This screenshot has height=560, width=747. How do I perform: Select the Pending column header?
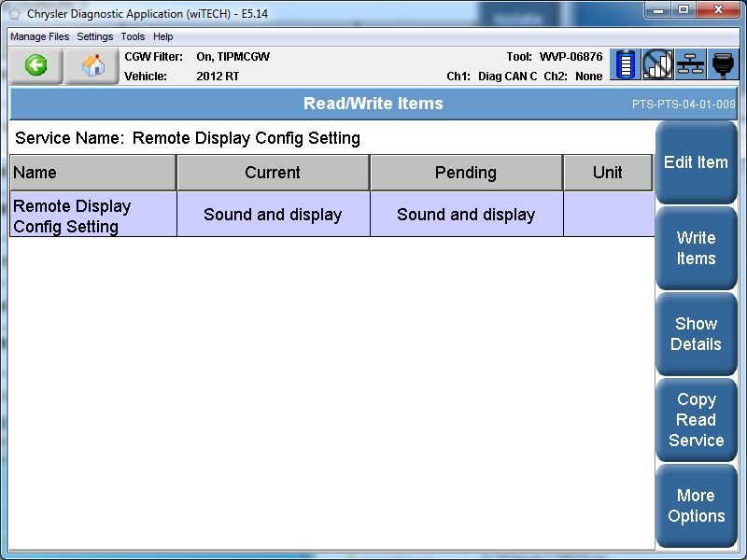click(x=466, y=173)
